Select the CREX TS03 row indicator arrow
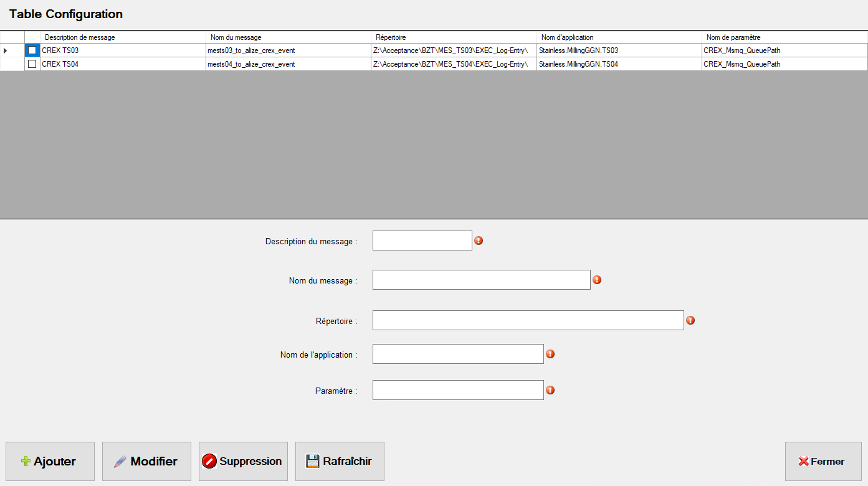868x486 pixels. (x=6, y=50)
